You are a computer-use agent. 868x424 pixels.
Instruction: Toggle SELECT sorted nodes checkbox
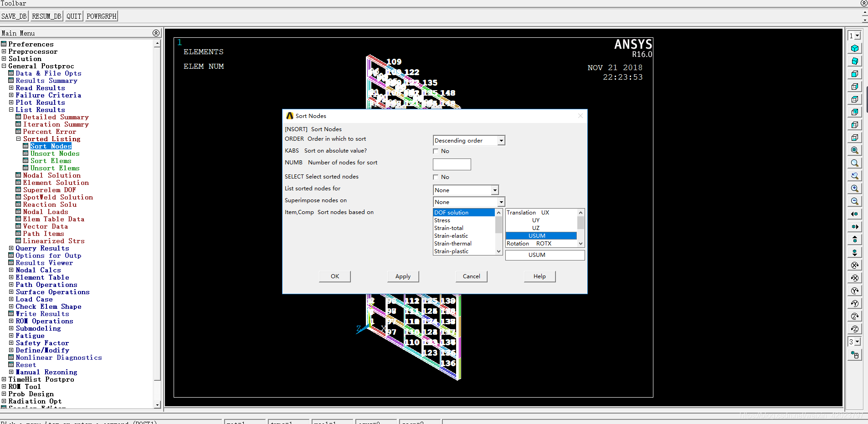[436, 177]
